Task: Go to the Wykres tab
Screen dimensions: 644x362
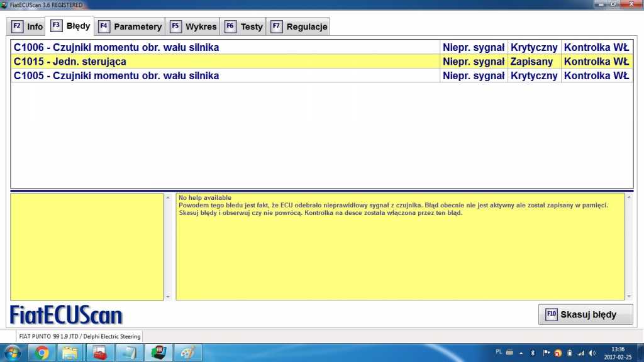Action: pyautogui.click(x=193, y=26)
